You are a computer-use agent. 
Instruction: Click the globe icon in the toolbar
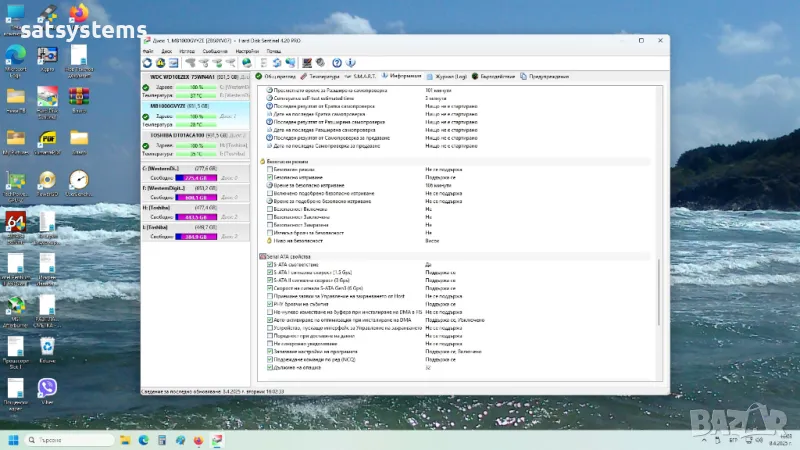pyautogui.click(x=246, y=62)
